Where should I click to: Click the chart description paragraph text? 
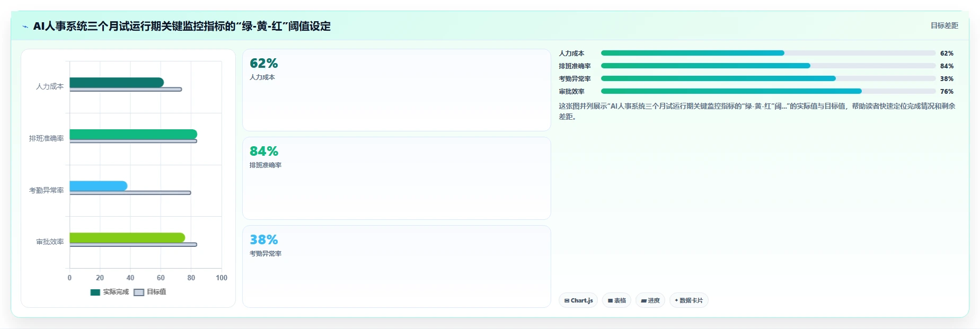tap(757, 111)
